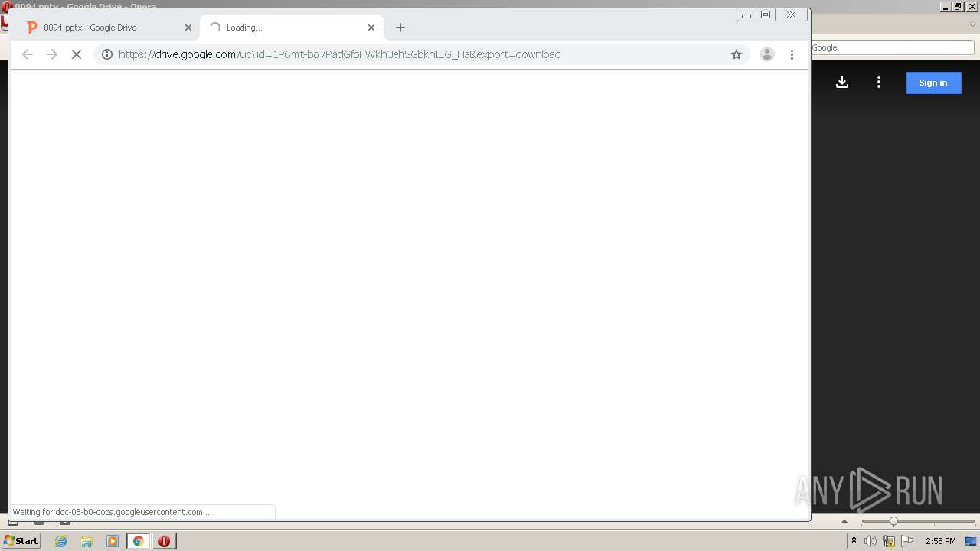980x551 pixels.
Task: Show desktop via the tray corner button
Action: pyautogui.click(x=972, y=541)
